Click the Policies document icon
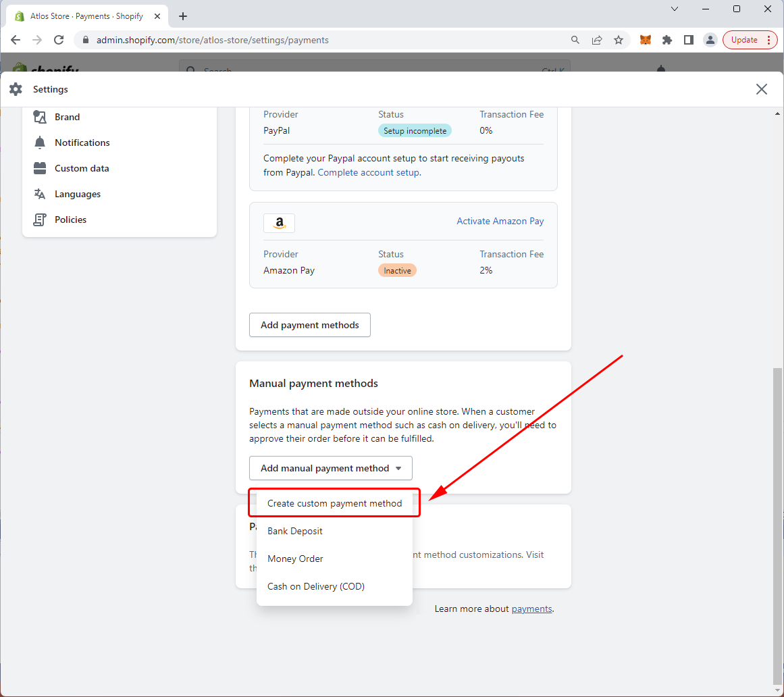 [40, 220]
